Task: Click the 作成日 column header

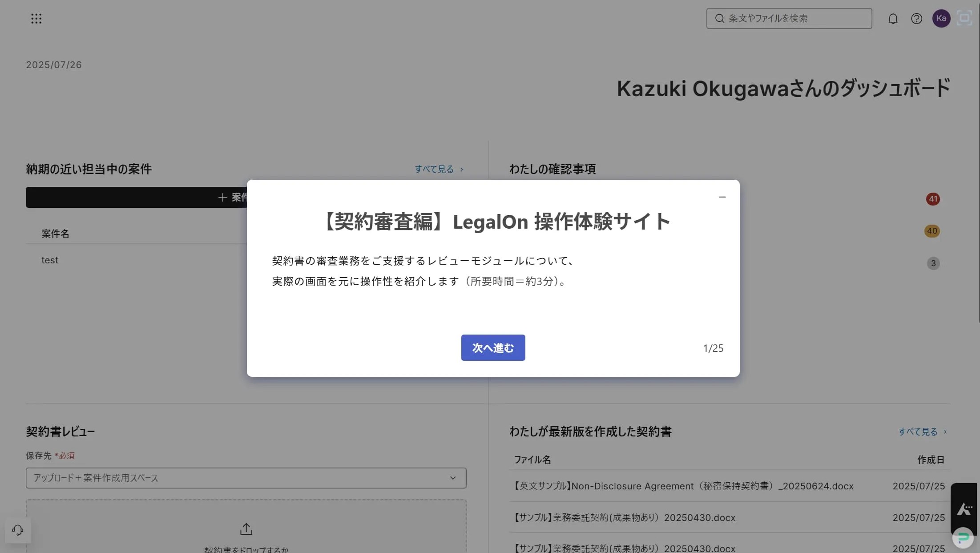Action: (931, 460)
